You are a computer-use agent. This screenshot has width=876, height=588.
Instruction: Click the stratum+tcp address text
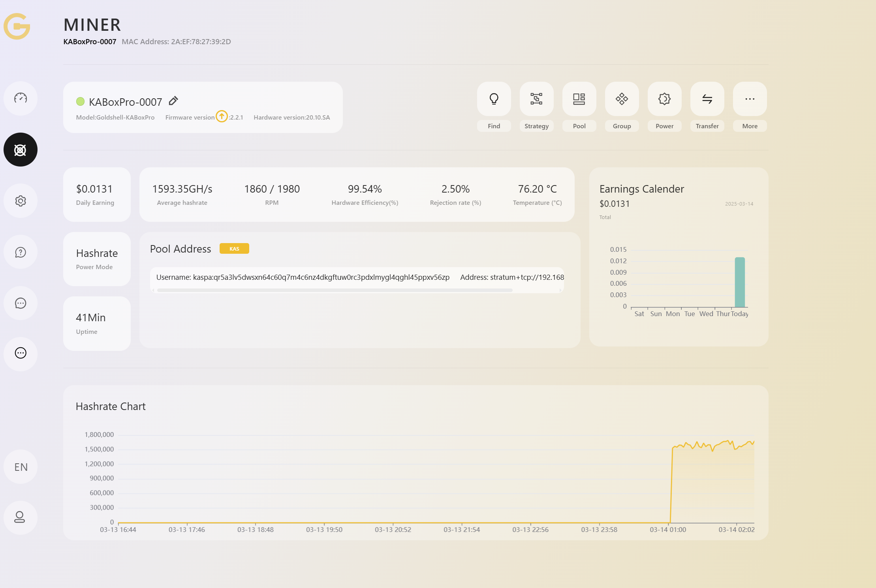[x=512, y=277]
